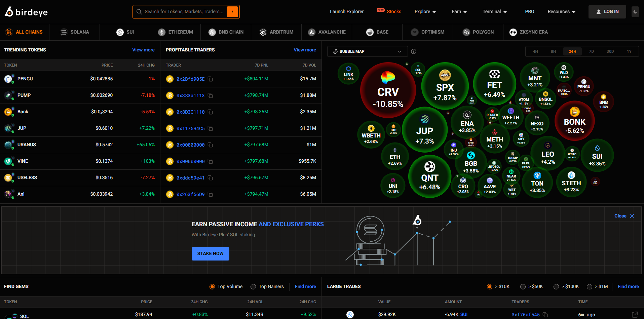Open the Bubble Map dropdown
Viewport: 644px width, 319px height.
coord(367,51)
